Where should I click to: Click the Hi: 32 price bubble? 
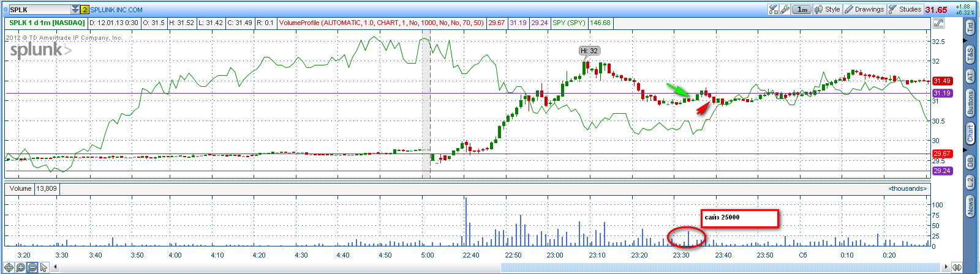[589, 51]
